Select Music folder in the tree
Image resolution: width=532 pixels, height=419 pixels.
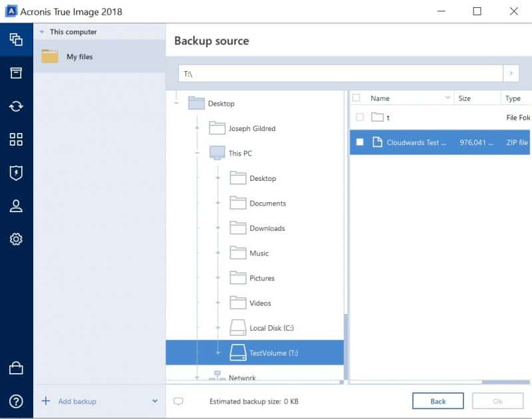click(259, 253)
